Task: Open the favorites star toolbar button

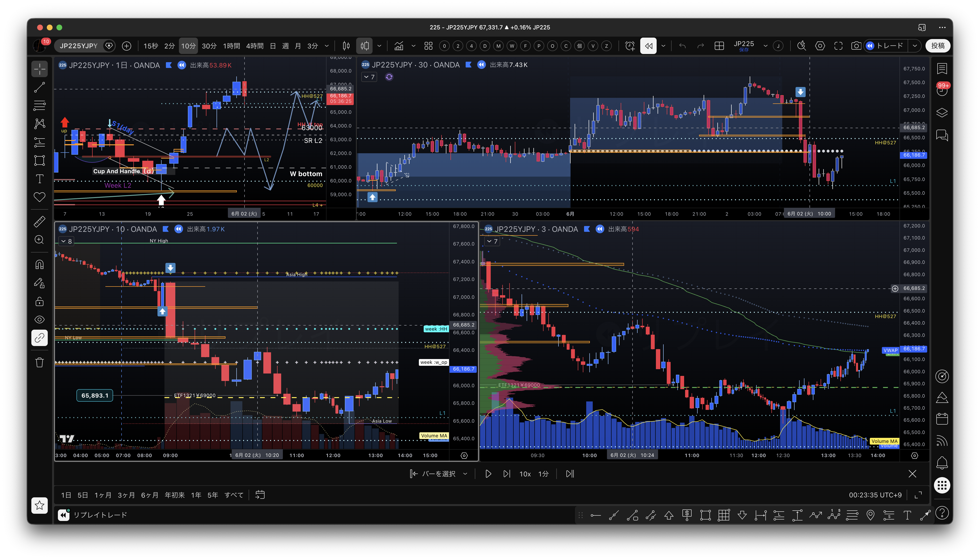Action: tap(40, 505)
